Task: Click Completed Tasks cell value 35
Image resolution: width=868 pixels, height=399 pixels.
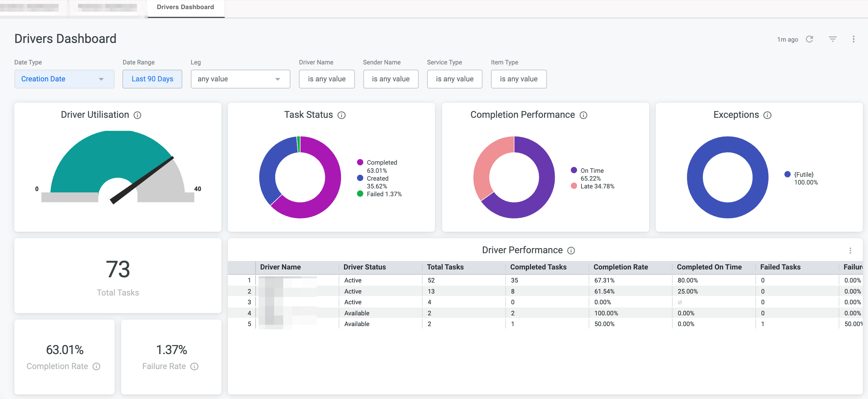Action: (x=514, y=280)
